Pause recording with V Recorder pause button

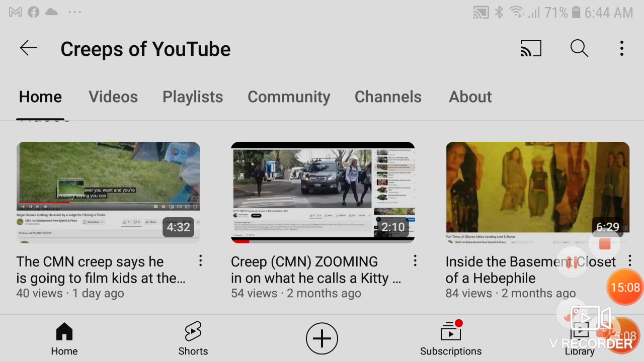click(572, 262)
